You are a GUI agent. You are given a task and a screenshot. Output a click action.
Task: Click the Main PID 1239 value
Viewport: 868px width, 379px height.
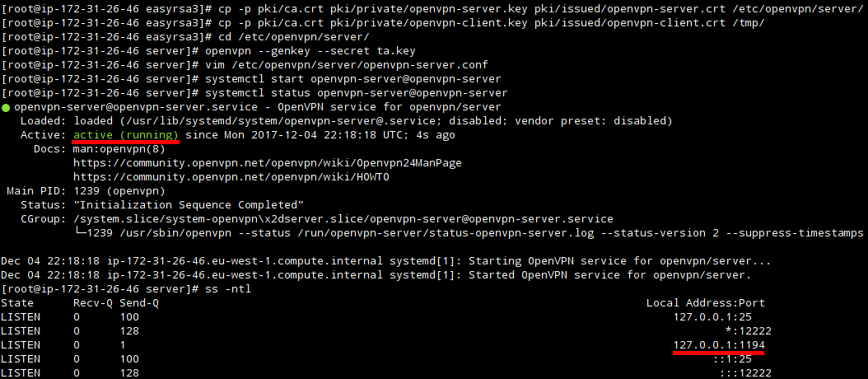(86, 191)
